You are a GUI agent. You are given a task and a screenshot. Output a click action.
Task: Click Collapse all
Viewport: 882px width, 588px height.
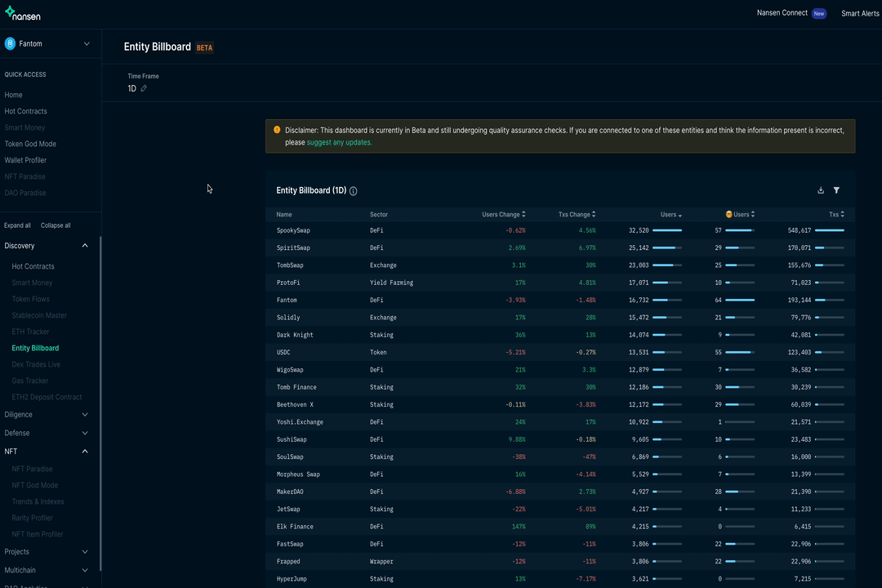click(56, 225)
